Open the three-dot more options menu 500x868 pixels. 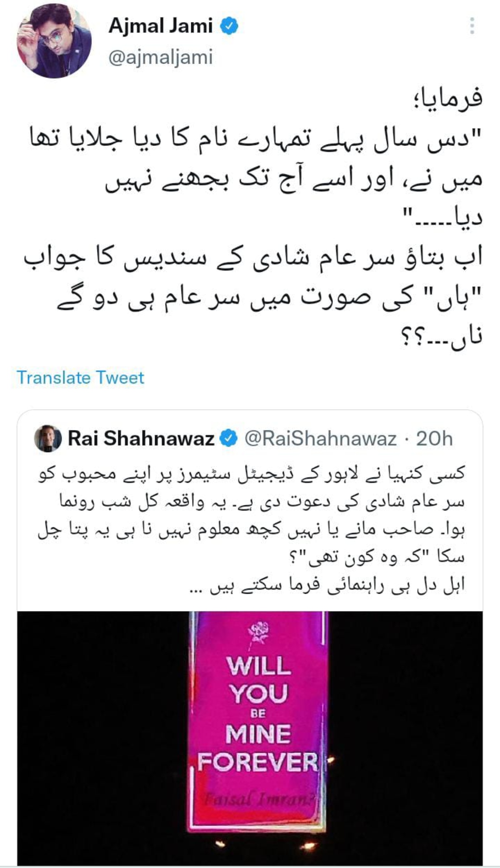(x=472, y=26)
